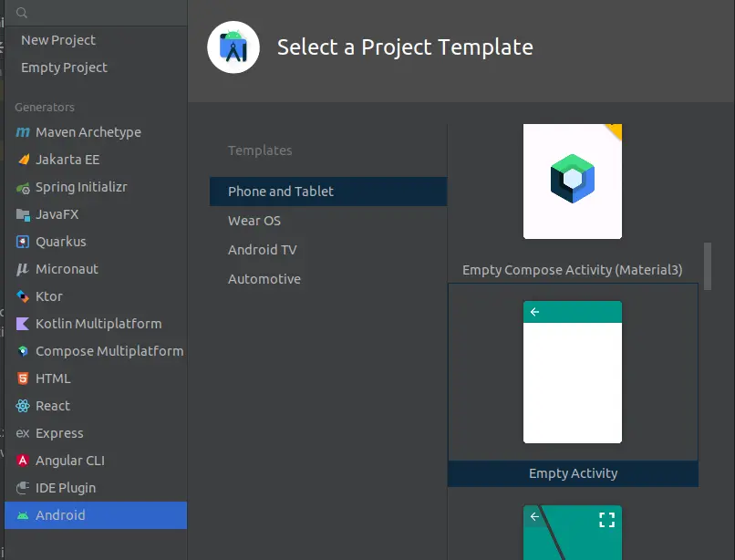Click the React atom icon
The image size is (735, 560).
pyautogui.click(x=23, y=406)
